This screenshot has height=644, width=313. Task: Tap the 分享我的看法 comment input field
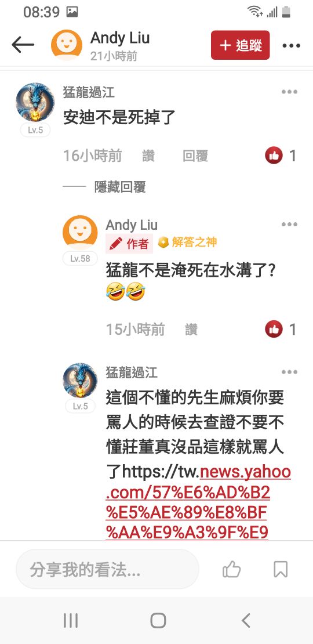107,569
